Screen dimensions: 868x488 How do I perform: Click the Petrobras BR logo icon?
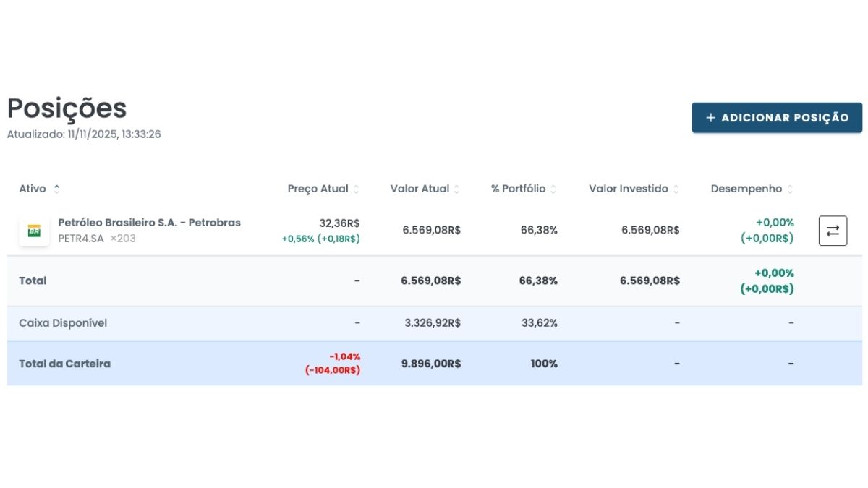[34, 231]
